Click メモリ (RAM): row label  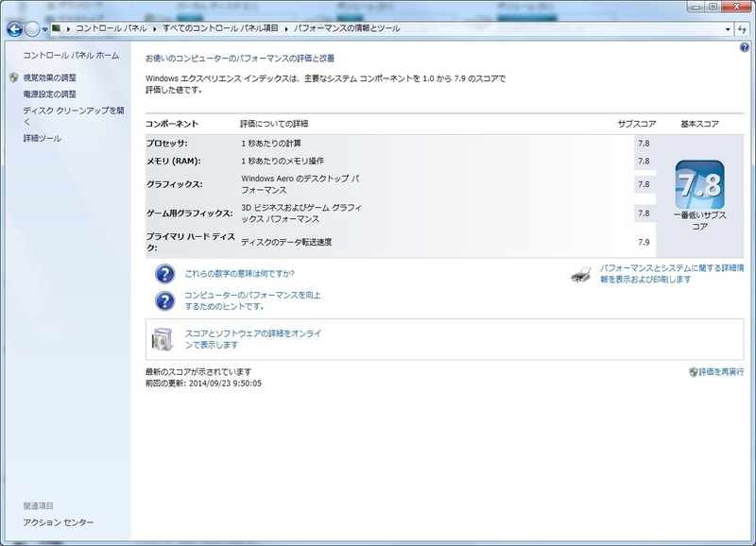[174, 161]
